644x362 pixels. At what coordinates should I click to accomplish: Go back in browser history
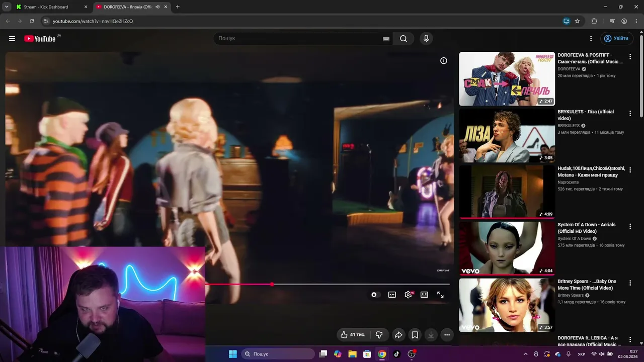coord(8,21)
